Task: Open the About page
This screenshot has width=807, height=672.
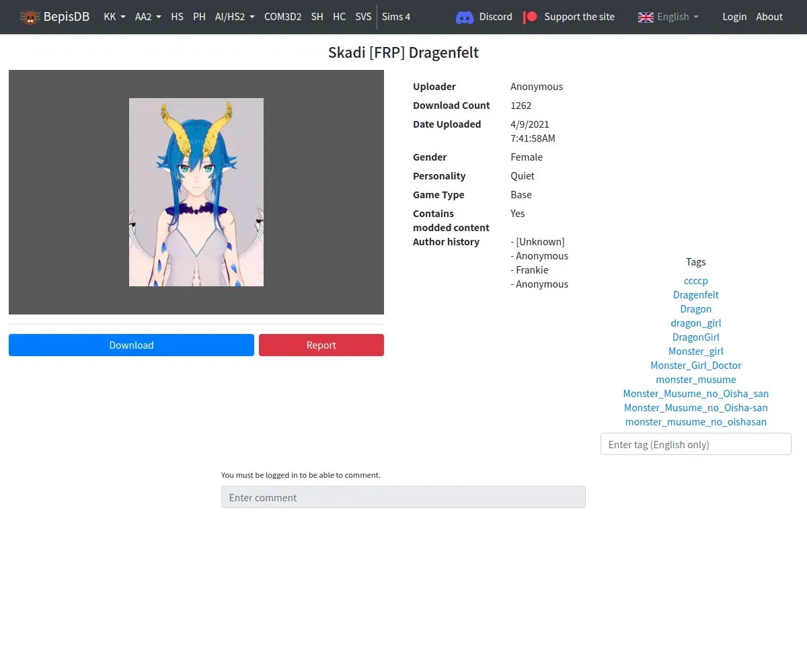Action: tap(769, 17)
